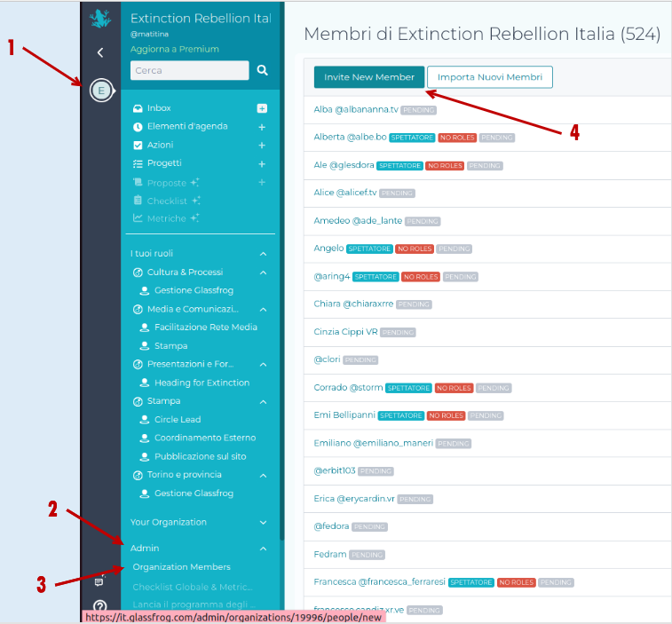This screenshot has height=624, width=672.
Task: Collapse the sidebar with the back arrow
Action: (100, 53)
